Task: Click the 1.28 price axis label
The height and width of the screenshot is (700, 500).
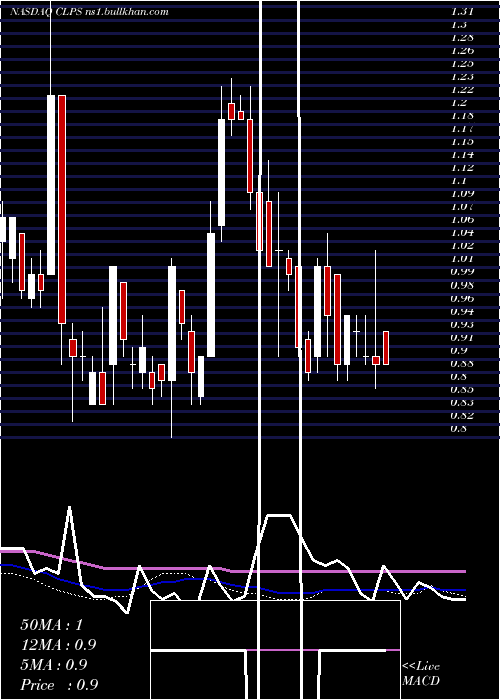Action: pos(462,38)
